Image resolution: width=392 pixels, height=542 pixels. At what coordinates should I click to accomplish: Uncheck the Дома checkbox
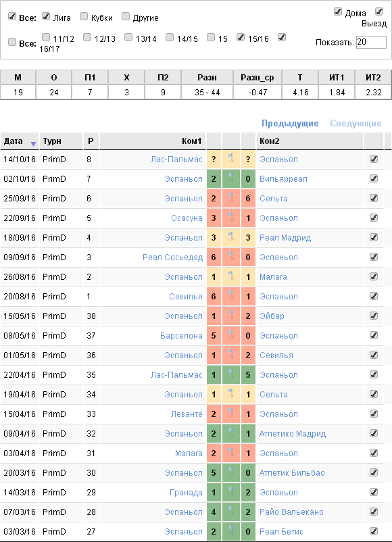click(338, 11)
